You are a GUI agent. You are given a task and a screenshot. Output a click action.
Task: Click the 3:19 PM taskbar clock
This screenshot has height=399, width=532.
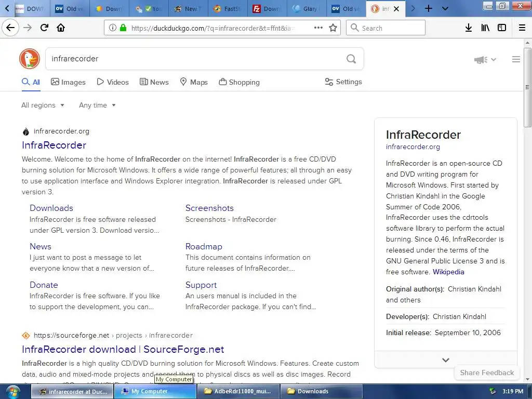513,391
